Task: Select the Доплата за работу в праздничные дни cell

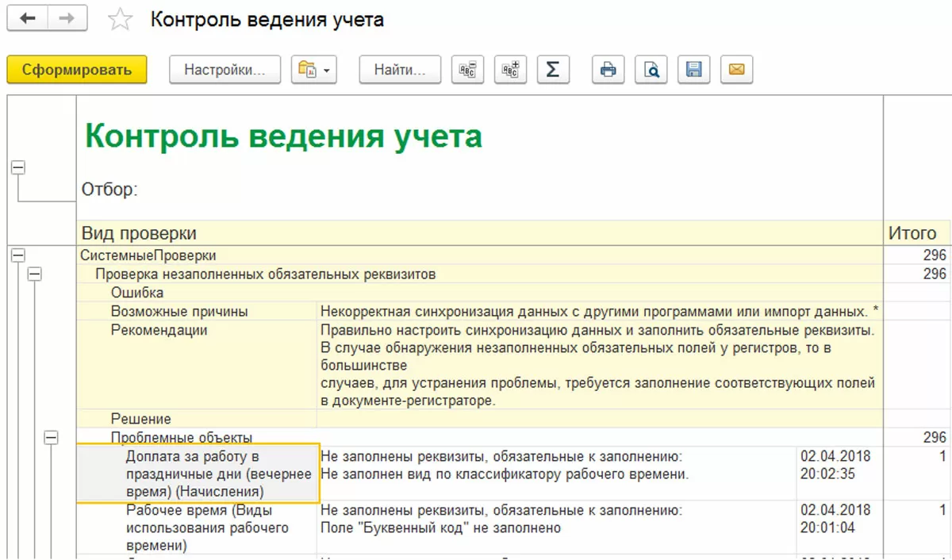Action: (x=197, y=474)
